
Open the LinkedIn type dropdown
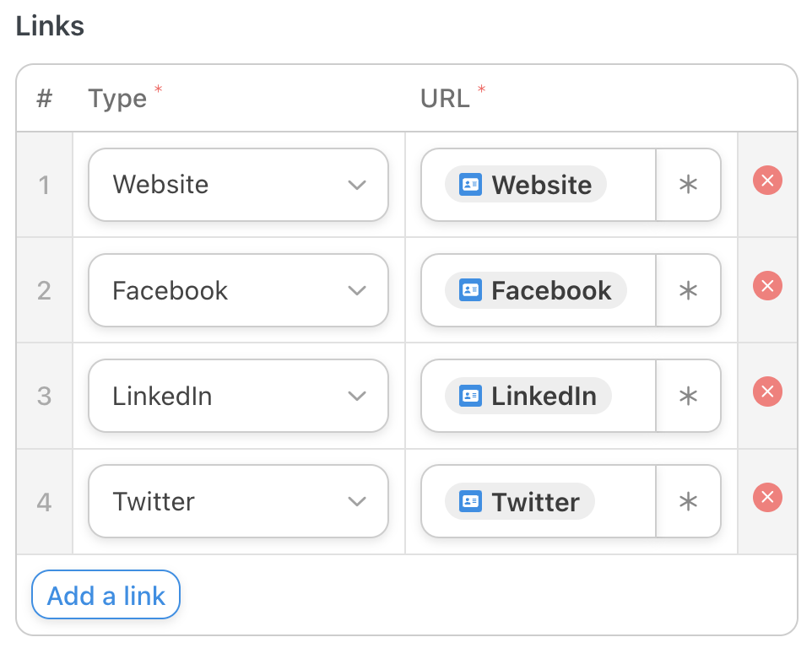pyautogui.click(x=238, y=397)
